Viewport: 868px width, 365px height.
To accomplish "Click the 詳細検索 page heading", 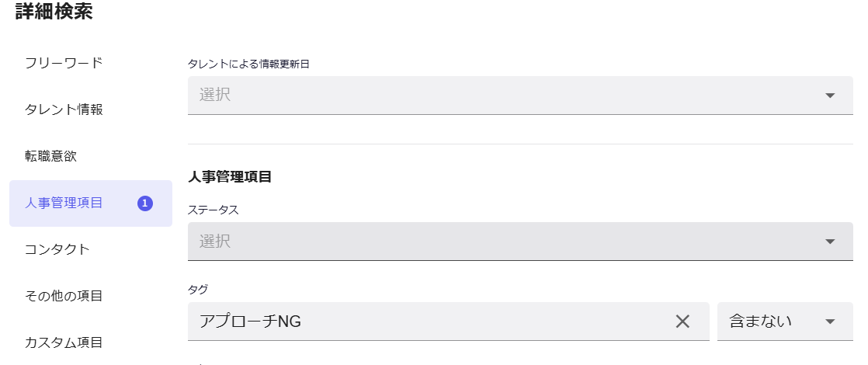I will click(x=54, y=12).
